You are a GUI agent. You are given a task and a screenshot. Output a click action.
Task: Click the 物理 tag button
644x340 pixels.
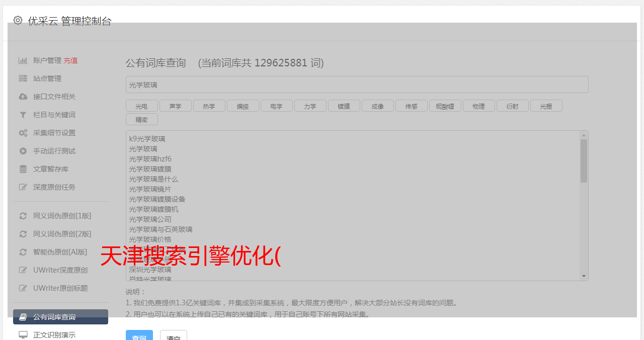[478, 106]
